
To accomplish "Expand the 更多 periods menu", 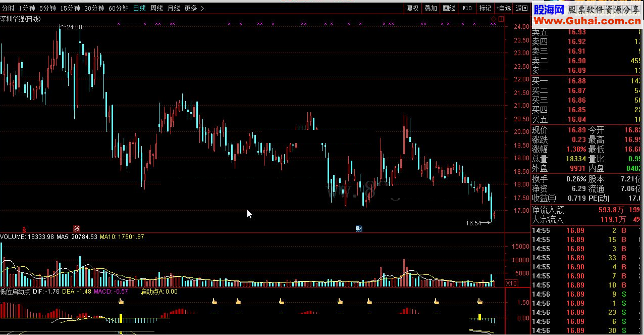I will (x=194, y=8).
